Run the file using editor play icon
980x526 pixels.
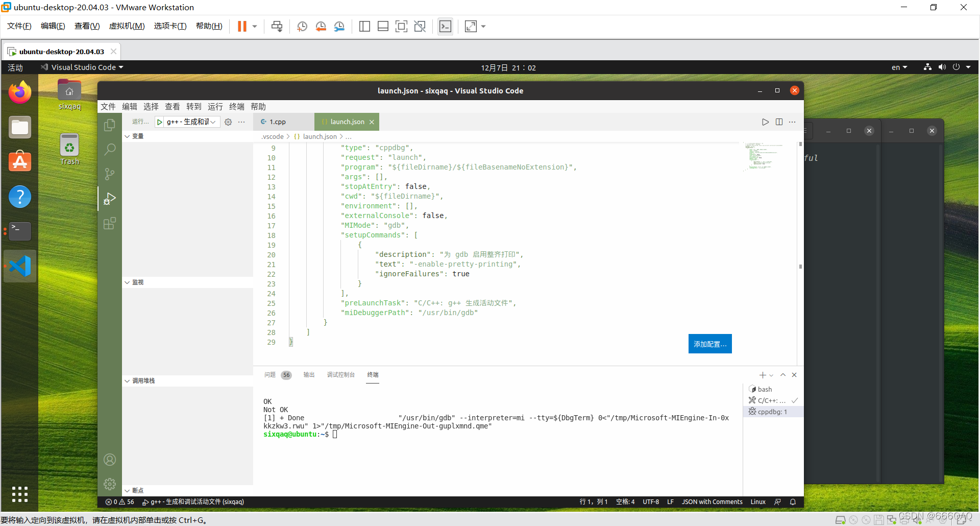click(765, 122)
